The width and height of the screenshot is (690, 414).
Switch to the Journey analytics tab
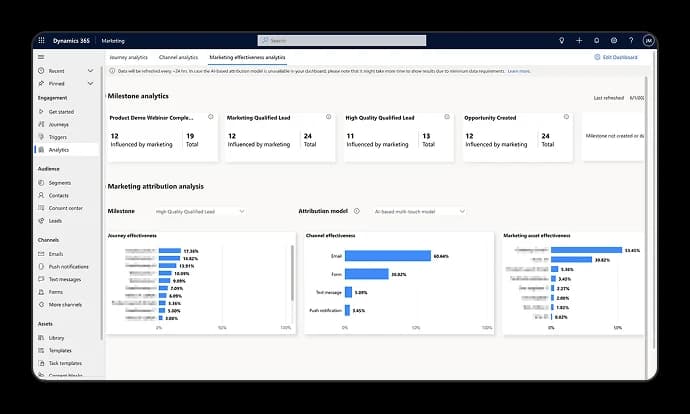click(x=128, y=58)
